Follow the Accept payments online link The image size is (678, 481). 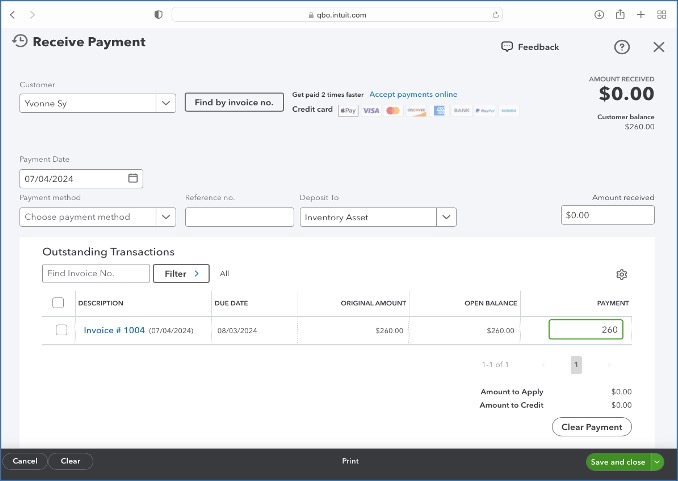point(413,94)
